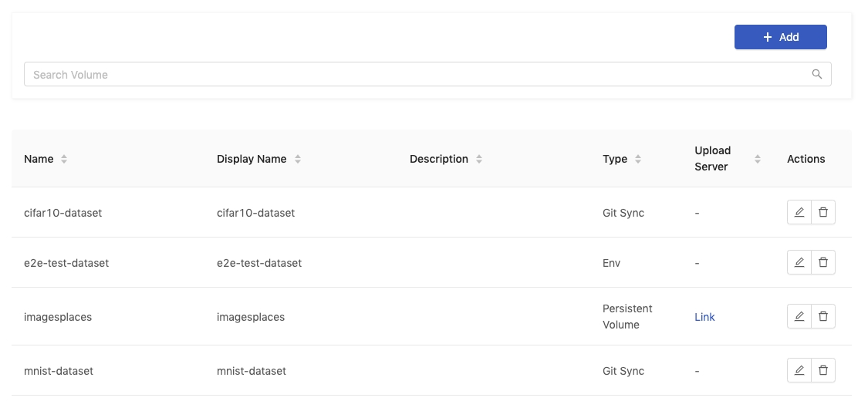This screenshot has width=868, height=401.
Task: Add a new volume
Action: click(x=781, y=37)
